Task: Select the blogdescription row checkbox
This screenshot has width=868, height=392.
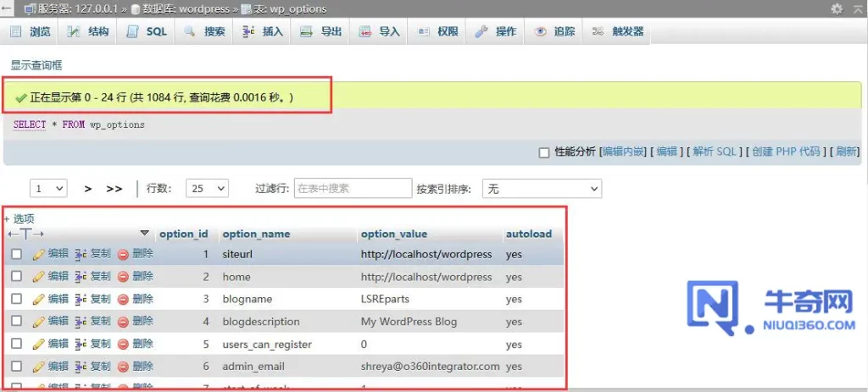Action: tap(17, 321)
